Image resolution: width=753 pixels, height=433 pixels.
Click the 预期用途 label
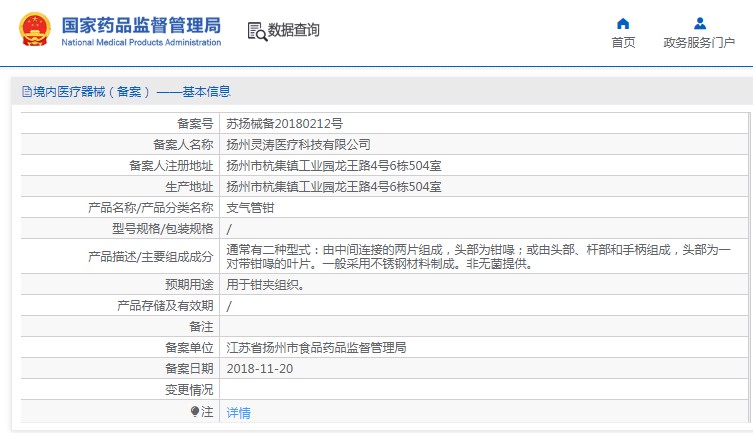point(189,285)
